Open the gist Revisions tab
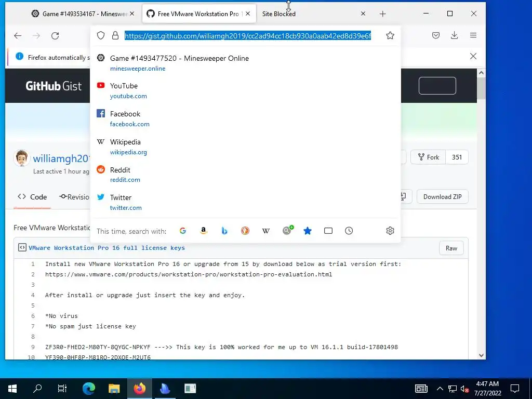This screenshot has height=399, width=532. [x=74, y=197]
